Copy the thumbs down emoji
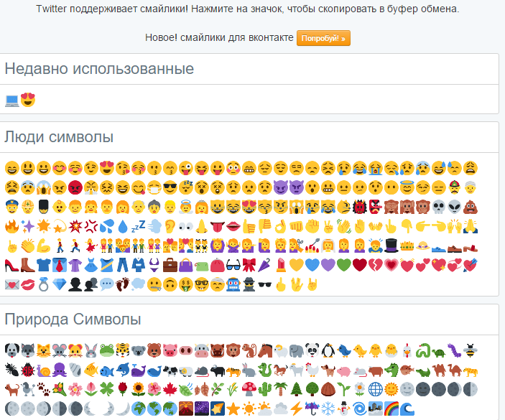The height and width of the screenshot is (420, 505). coord(264,227)
